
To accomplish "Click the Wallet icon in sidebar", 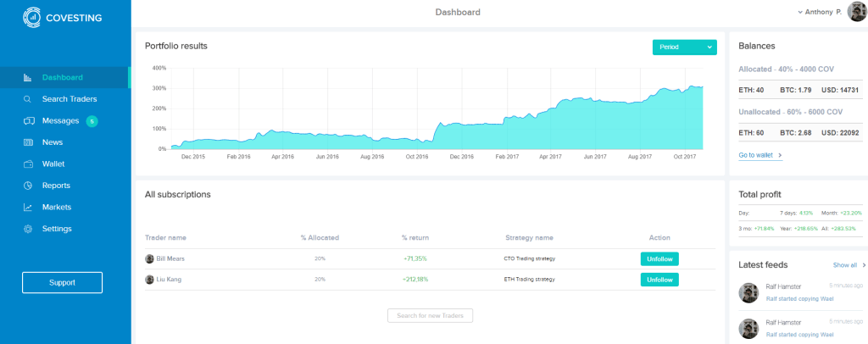I will point(28,164).
